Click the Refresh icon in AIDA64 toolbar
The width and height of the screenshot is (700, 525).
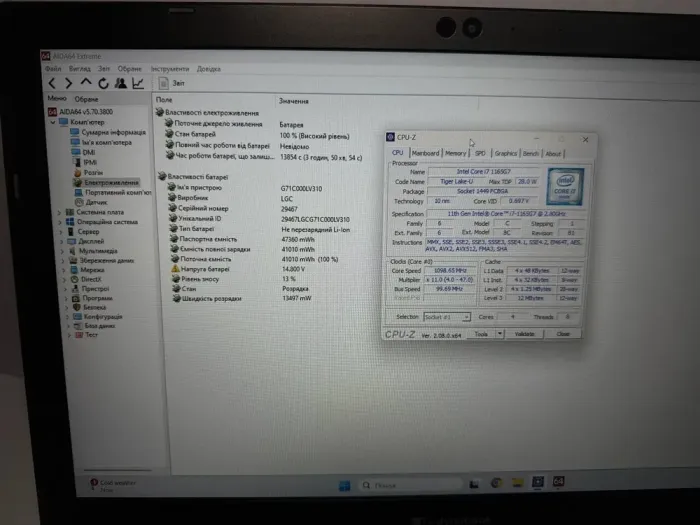(101, 83)
